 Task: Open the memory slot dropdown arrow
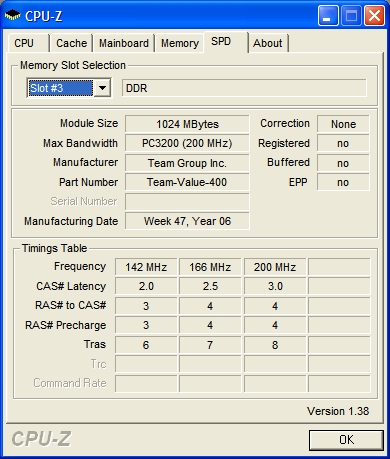click(102, 88)
